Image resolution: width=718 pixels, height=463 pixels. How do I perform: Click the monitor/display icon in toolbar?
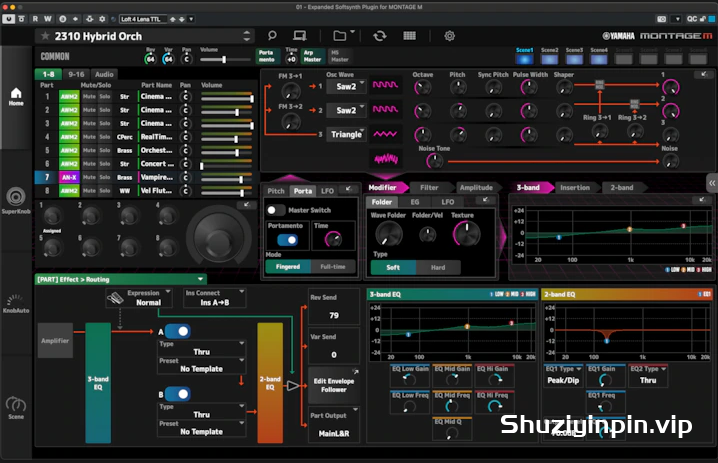click(300, 36)
